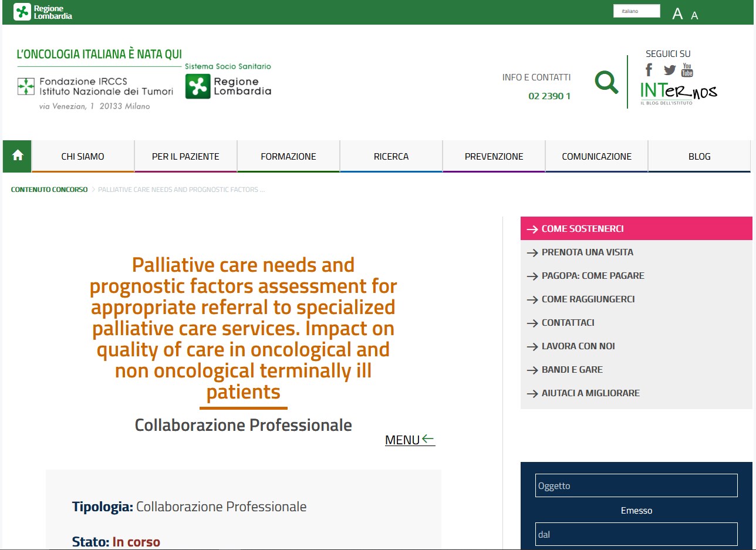Expand the MENU arrow link
This screenshot has width=756, height=550.
410,440
